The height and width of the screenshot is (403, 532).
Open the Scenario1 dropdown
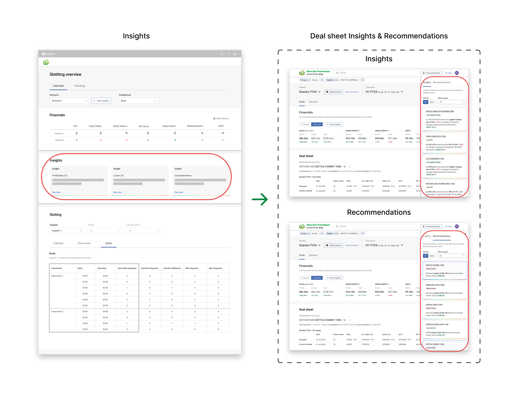[69, 101]
